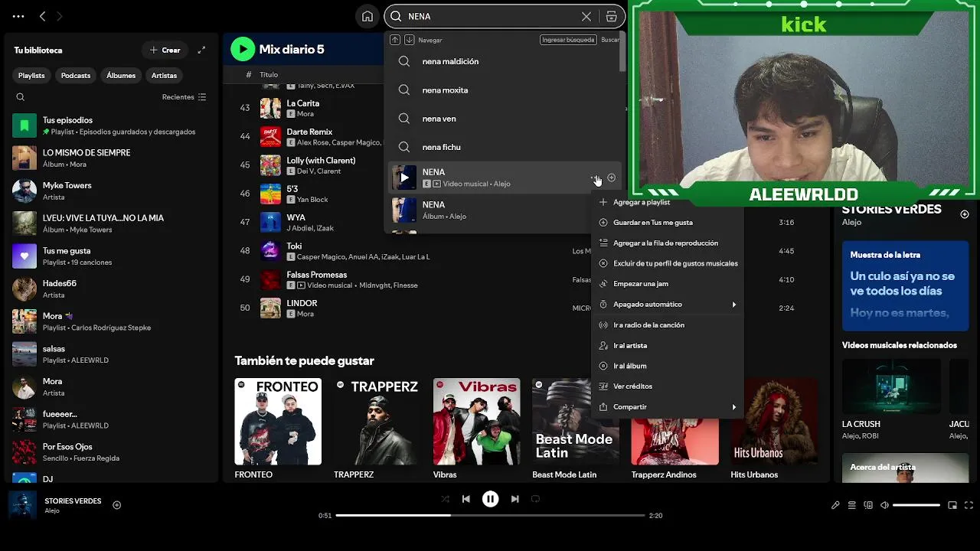Screen dimensions: 980x551
Task: Expand Compartir submenu
Action: pos(668,407)
